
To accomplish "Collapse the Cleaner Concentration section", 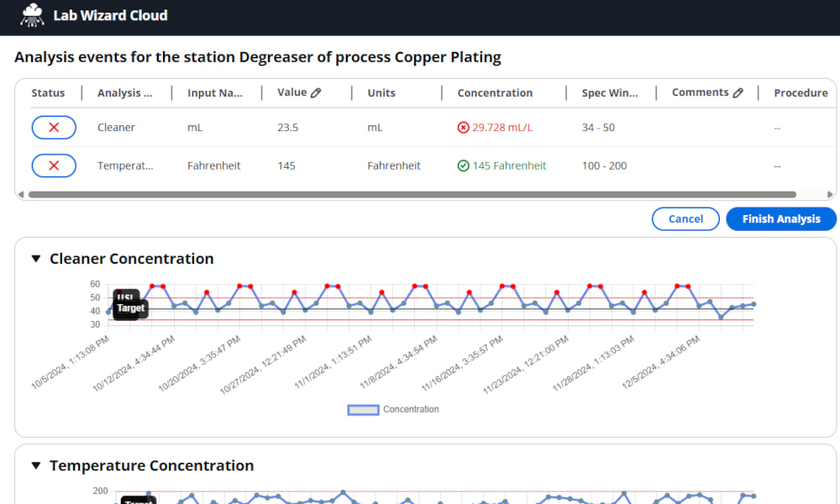I will [36, 259].
